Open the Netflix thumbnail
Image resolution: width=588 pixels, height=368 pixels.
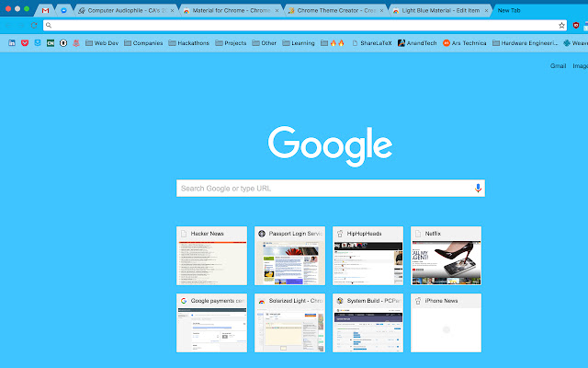(x=446, y=256)
